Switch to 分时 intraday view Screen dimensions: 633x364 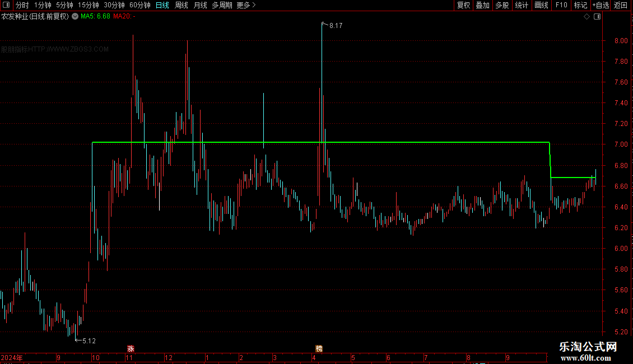[x=22, y=5]
